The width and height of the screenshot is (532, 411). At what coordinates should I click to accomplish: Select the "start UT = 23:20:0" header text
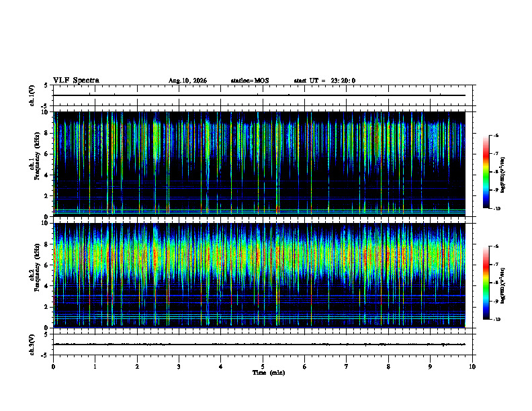(x=324, y=81)
